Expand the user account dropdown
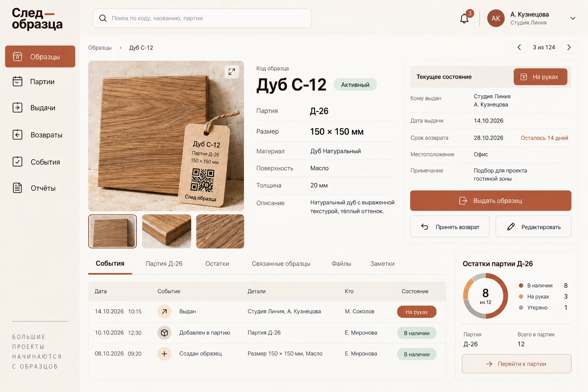 (x=573, y=18)
